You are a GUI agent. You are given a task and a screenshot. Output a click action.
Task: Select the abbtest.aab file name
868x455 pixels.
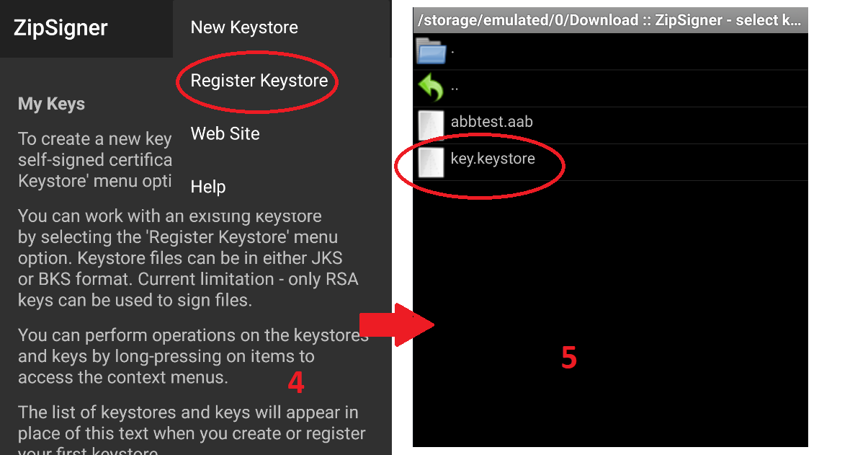(491, 122)
